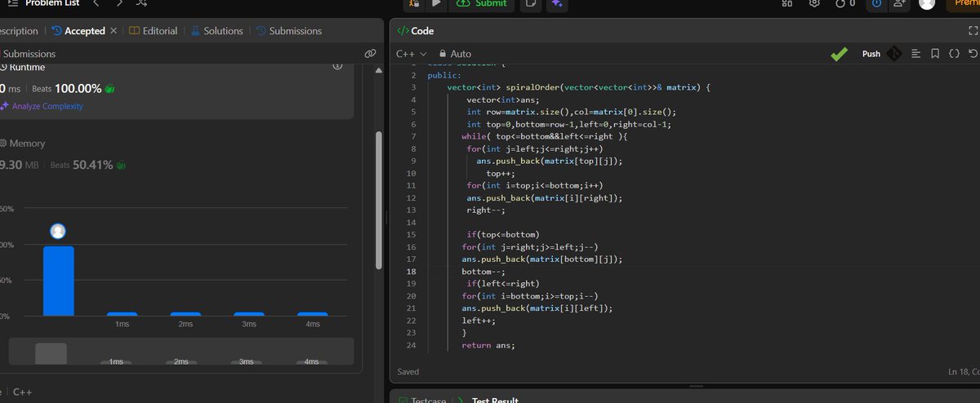Switch to the Solutions tab
The image size is (980, 403).
[217, 31]
